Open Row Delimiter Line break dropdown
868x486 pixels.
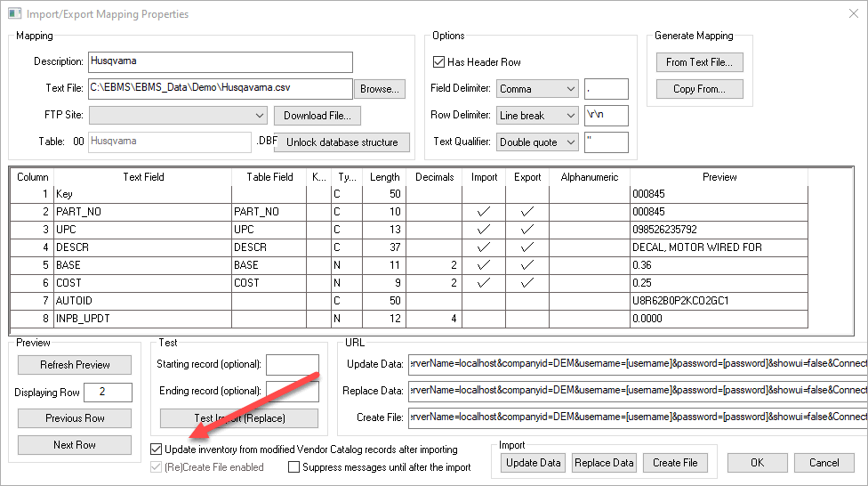(537, 115)
